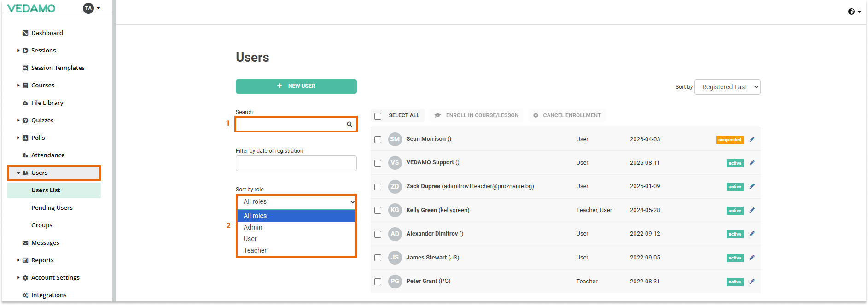Click Sean Morrison's SM avatar

pos(395,139)
